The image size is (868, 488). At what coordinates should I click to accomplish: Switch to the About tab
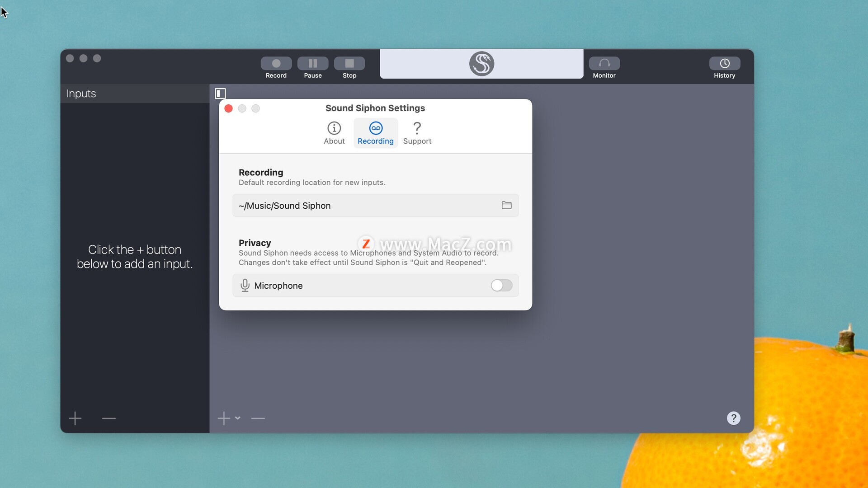(x=334, y=133)
